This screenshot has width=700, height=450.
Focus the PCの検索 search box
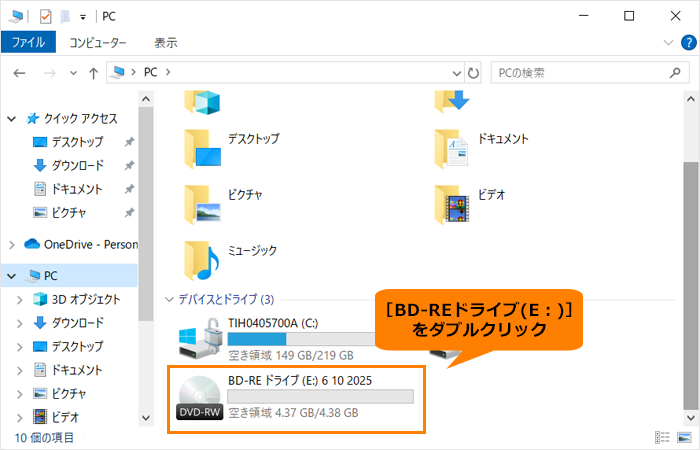coord(590,73)
